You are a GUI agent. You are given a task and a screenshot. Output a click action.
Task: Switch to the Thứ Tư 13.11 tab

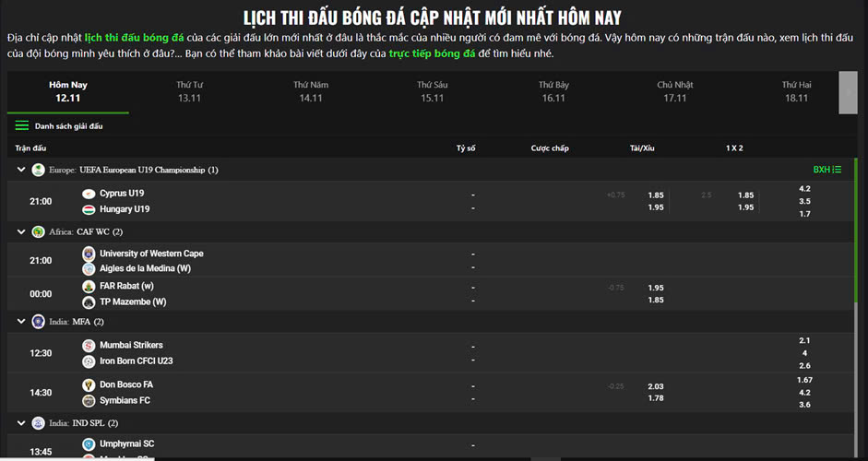pos(189,91)
